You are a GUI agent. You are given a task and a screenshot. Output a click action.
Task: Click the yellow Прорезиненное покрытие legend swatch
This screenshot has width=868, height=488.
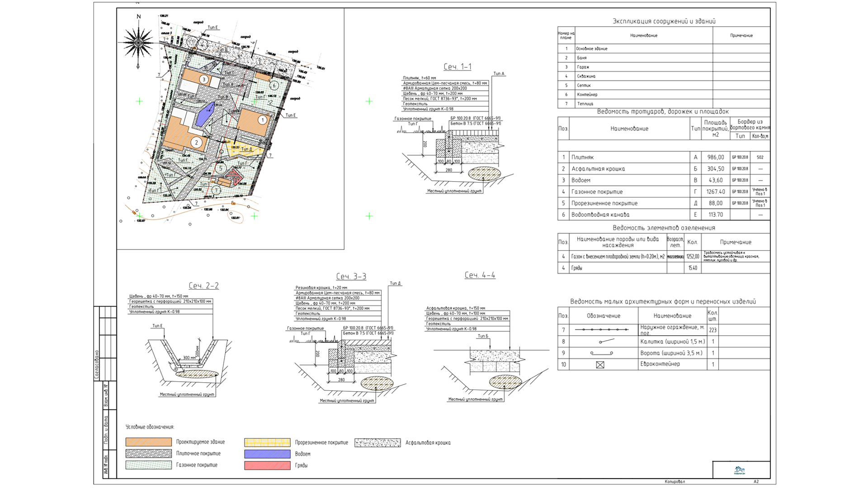point(267,442)
